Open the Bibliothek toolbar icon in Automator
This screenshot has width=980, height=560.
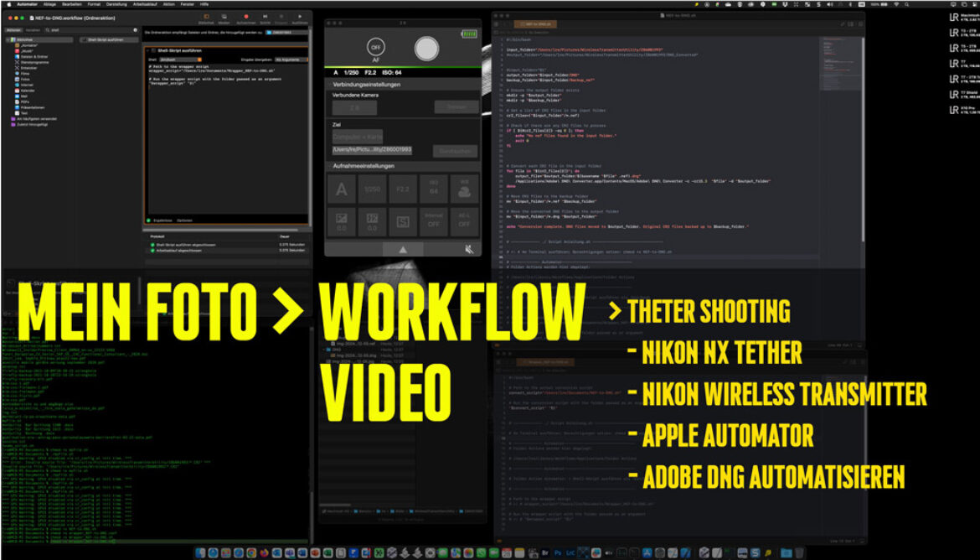(x=206, y=18)
